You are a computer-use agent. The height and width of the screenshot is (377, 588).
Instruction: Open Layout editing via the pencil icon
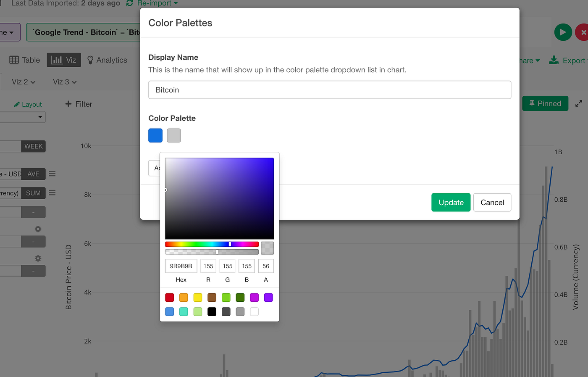pyautogui.click(x=18, y=104)
